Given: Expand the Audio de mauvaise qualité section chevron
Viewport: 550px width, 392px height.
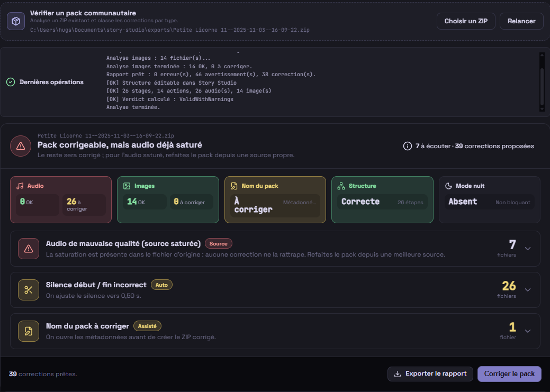Looking at the screenshot, I should [x=528, y=249].
